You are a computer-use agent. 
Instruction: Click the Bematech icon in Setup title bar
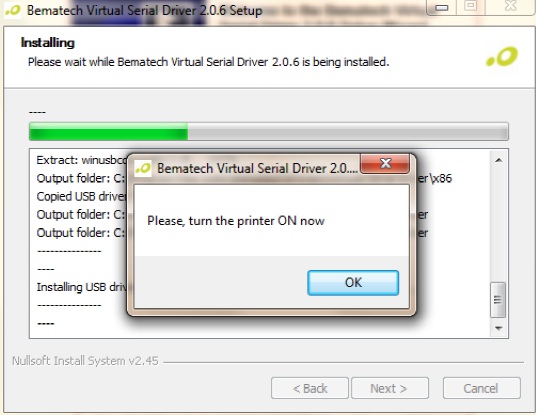(x=13, y=10)
